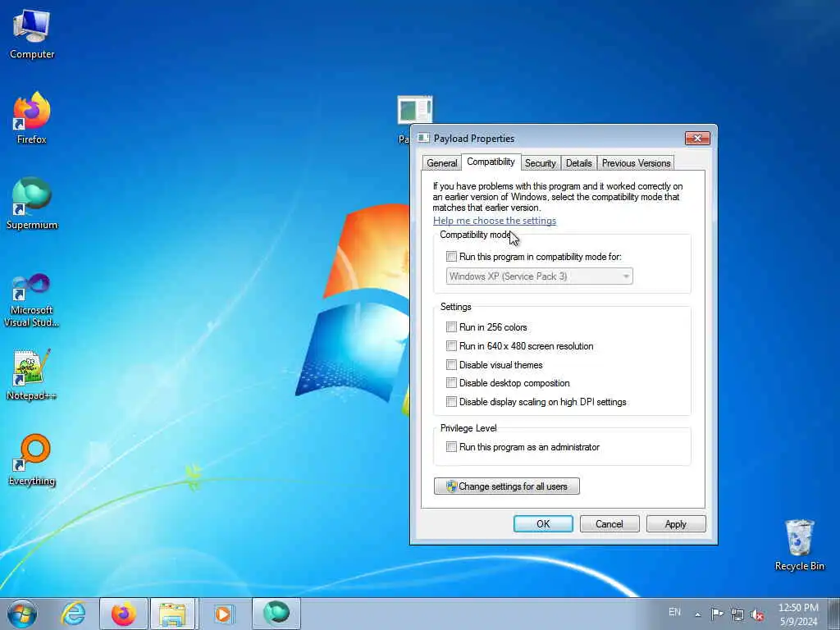Click the muted volume tray icon

point(757,614)
